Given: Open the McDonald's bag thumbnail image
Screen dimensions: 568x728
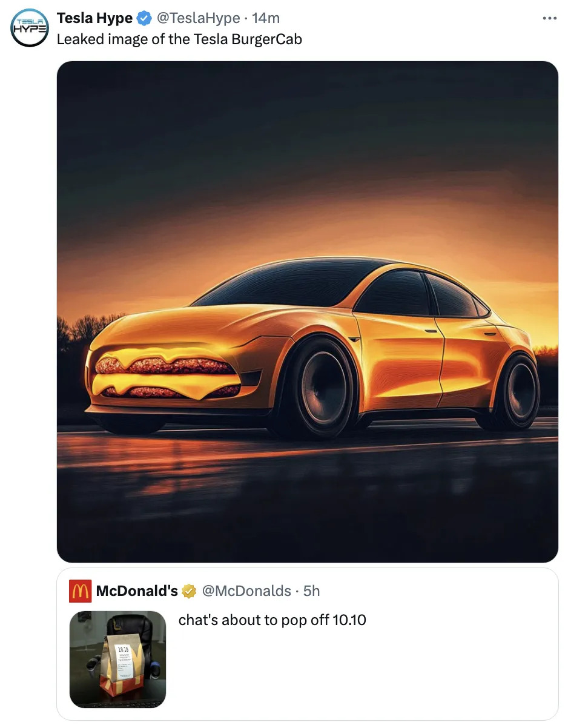Looking at the screenshot, I should point(117,659).
